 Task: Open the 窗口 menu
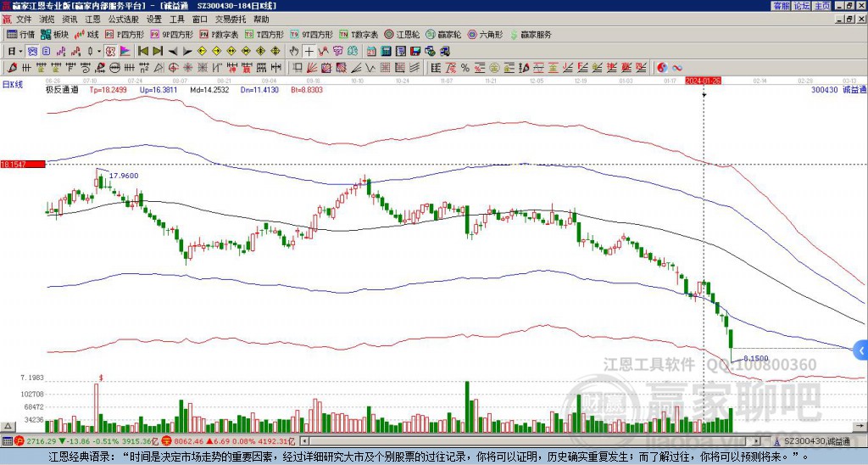coord(200,20)
